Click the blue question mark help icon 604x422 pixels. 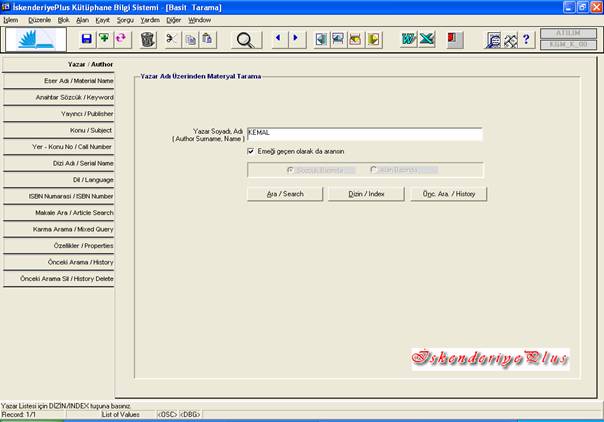pyautogui.click(x=527, y=39)
